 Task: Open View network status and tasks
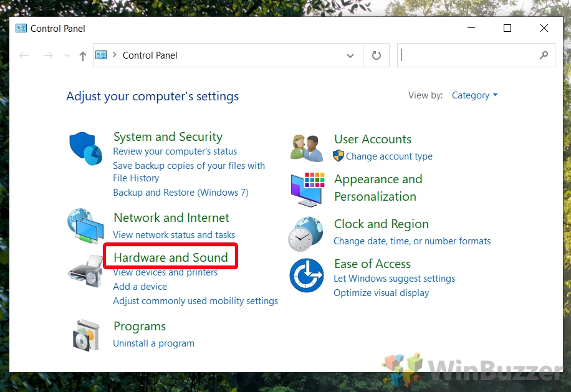(174, 235)
